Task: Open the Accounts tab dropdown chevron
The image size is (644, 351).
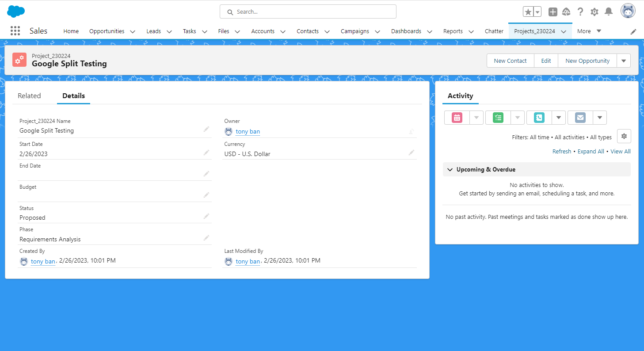Action: click(283, 31)
